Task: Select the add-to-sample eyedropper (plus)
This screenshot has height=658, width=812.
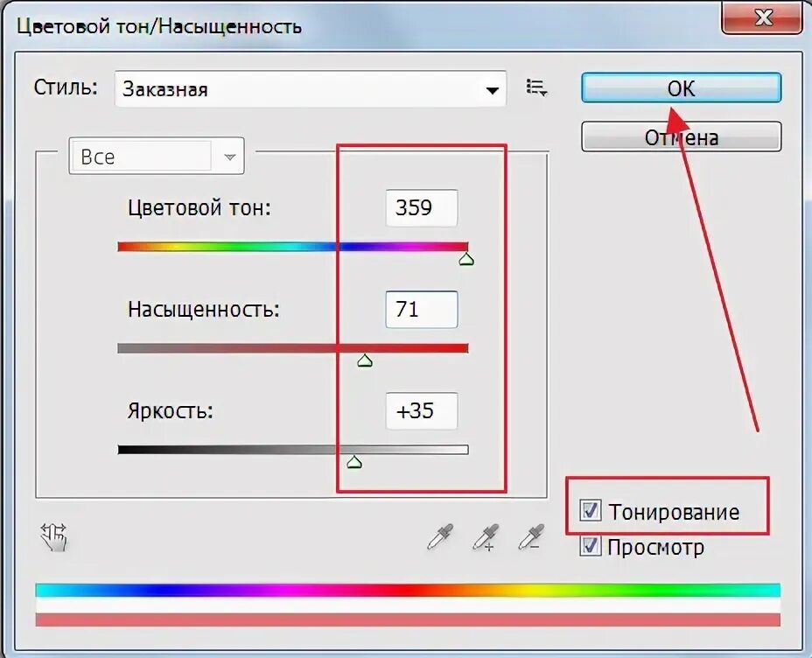Action: tap(486, 537)
